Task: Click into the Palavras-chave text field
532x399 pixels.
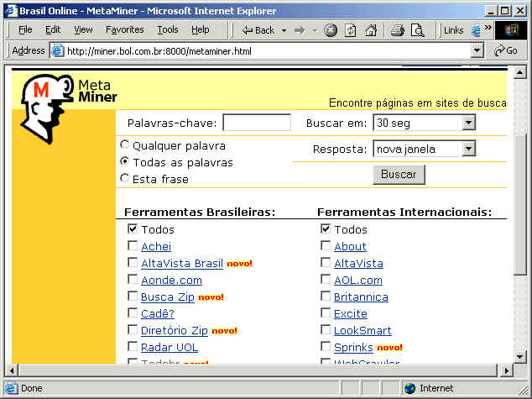Action: point(256,123)
